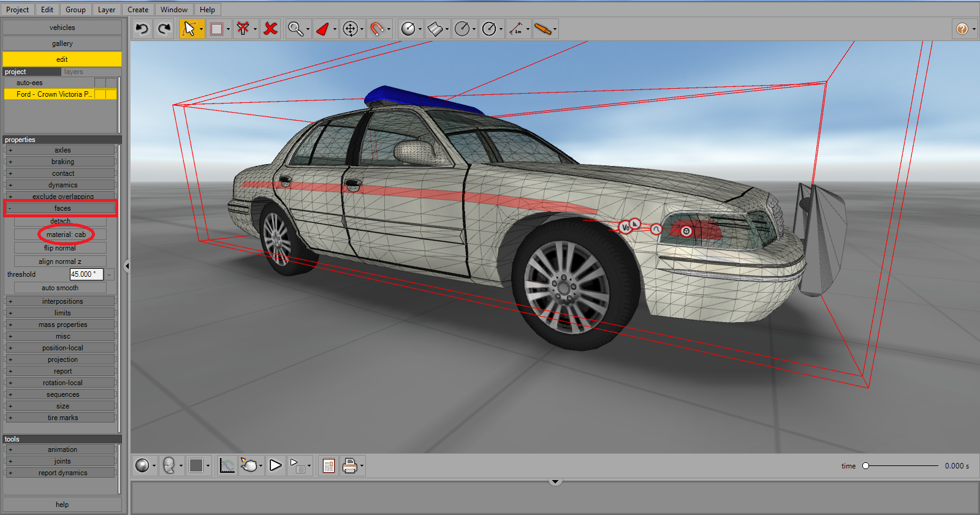Image resolution: width=980 pixels, height=515 pixels.
Task: Click the gallery panel button
Action: 62,43
